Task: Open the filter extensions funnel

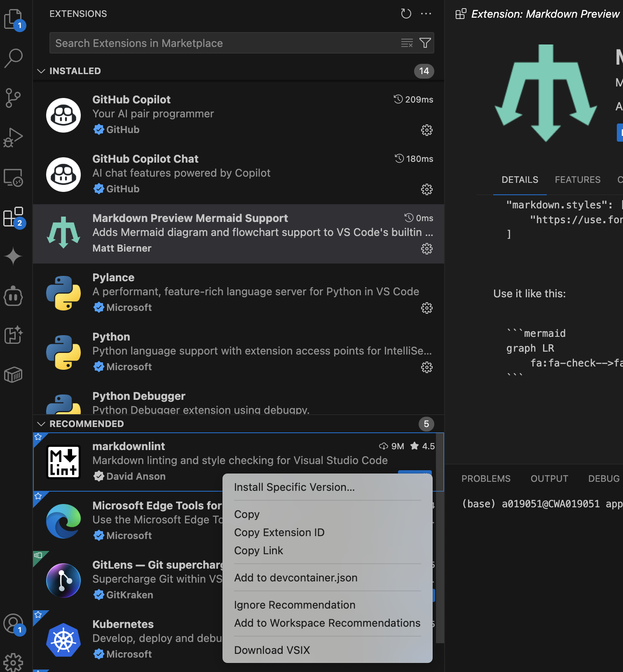Action: click(425, 43)
